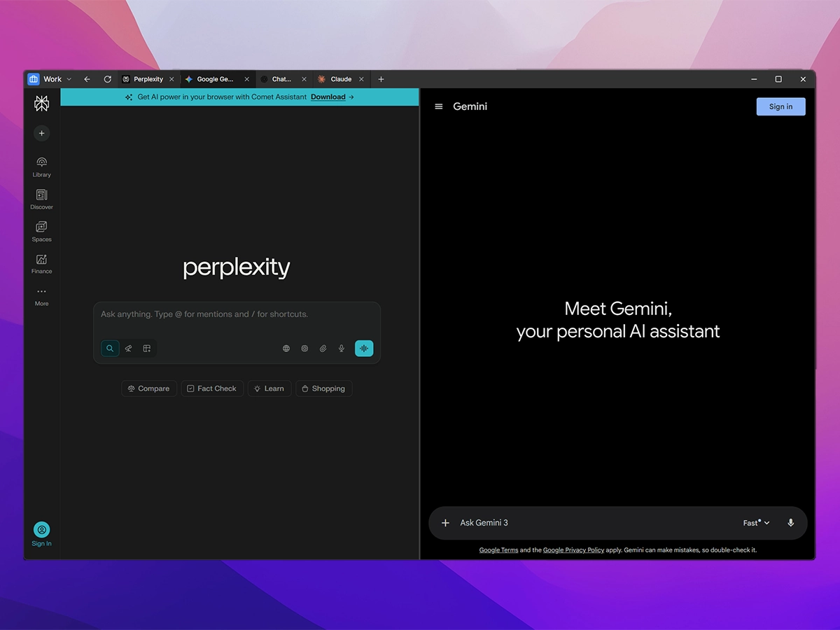Start Perplexity voice mode
Image resolution: width=840 pixels, height=630 pixels.
pos(363,348)
